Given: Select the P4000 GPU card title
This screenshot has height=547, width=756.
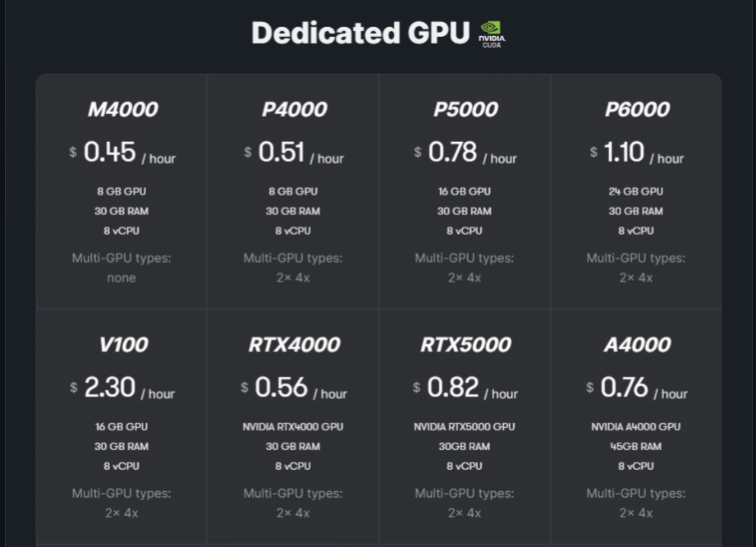Looking at the screenshot, I should point(293,109).
